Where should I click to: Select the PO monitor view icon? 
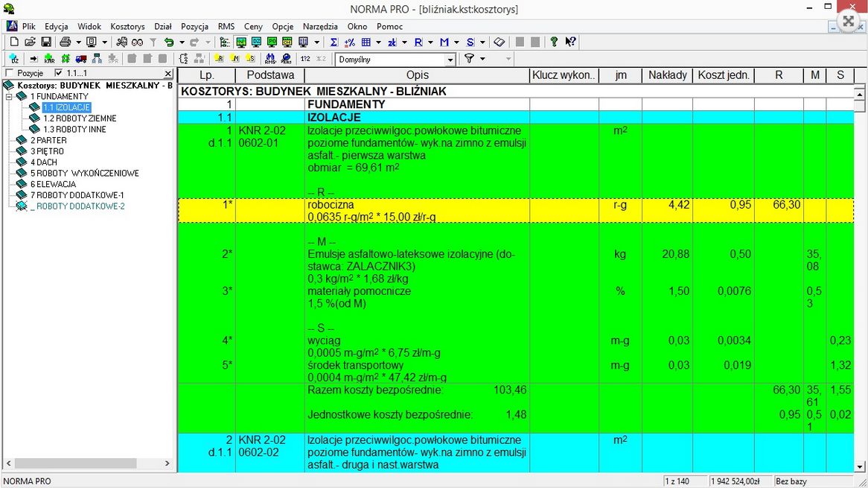coord(272,42)
